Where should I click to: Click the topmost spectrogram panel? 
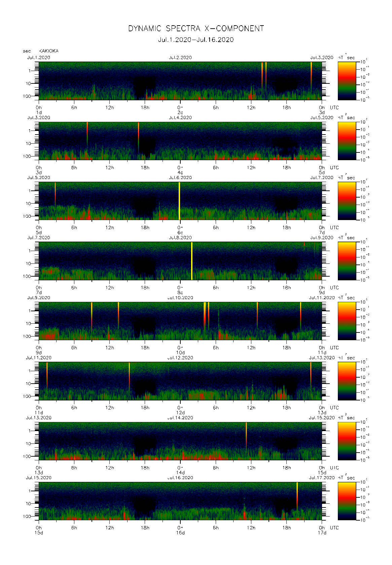pyautogui.click(x=180, y=81)
